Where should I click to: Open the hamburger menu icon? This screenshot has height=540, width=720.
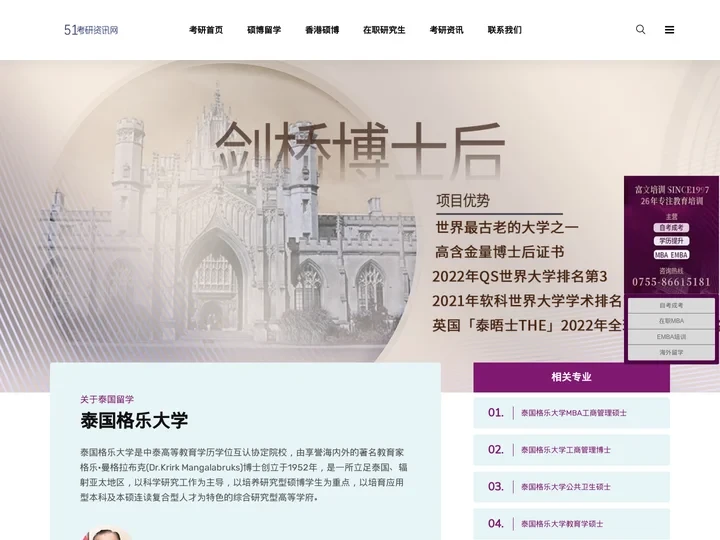click(669, 30)
